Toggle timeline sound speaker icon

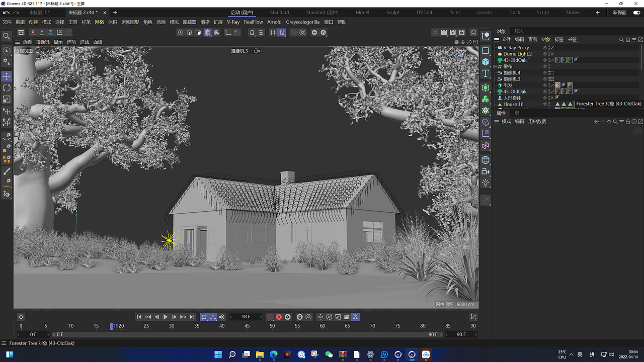pos(222,317)
